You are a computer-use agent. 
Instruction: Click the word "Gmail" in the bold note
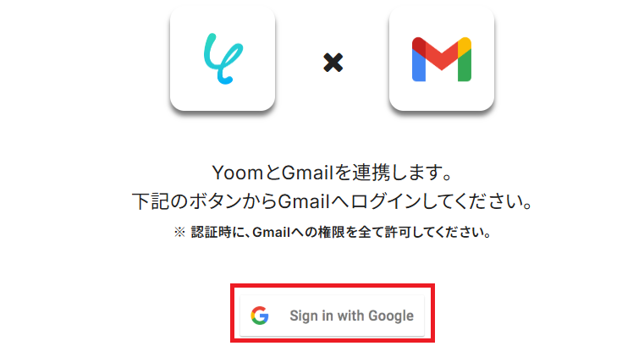(272, 233)
